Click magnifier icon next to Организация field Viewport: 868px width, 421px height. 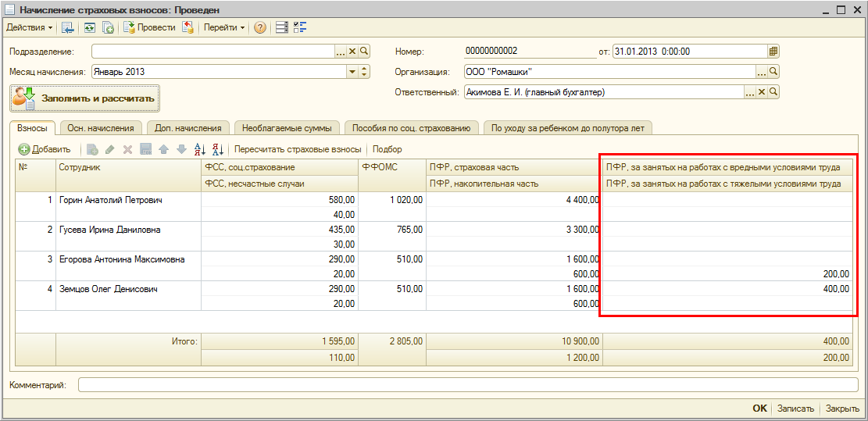[x=773, y=72]
